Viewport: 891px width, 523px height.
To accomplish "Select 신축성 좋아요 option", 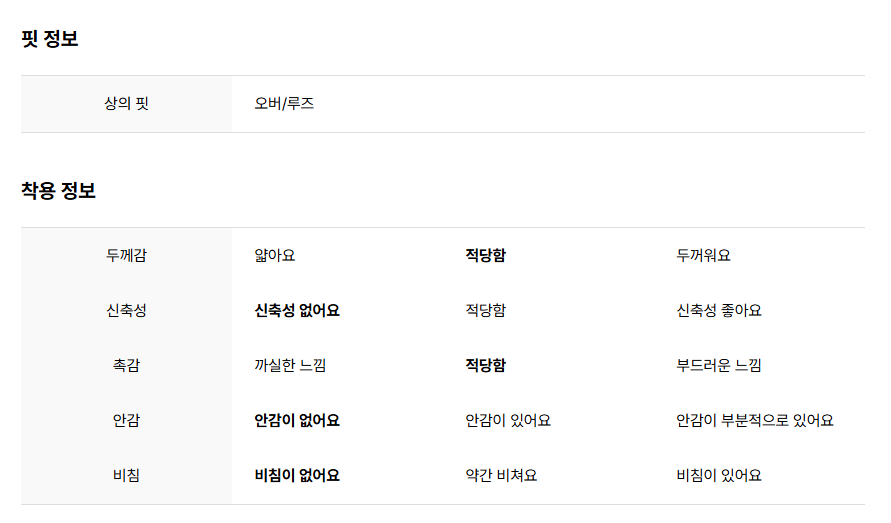I will 719,310.
